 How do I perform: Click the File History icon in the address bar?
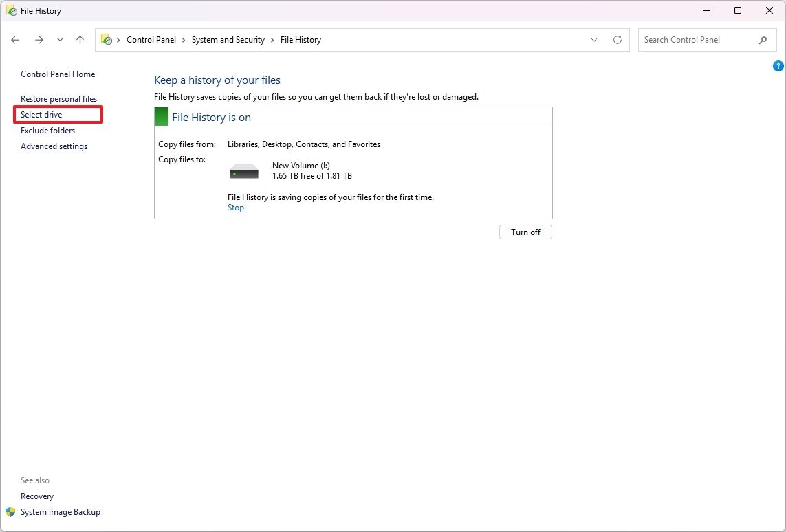(x=107, y=39)
